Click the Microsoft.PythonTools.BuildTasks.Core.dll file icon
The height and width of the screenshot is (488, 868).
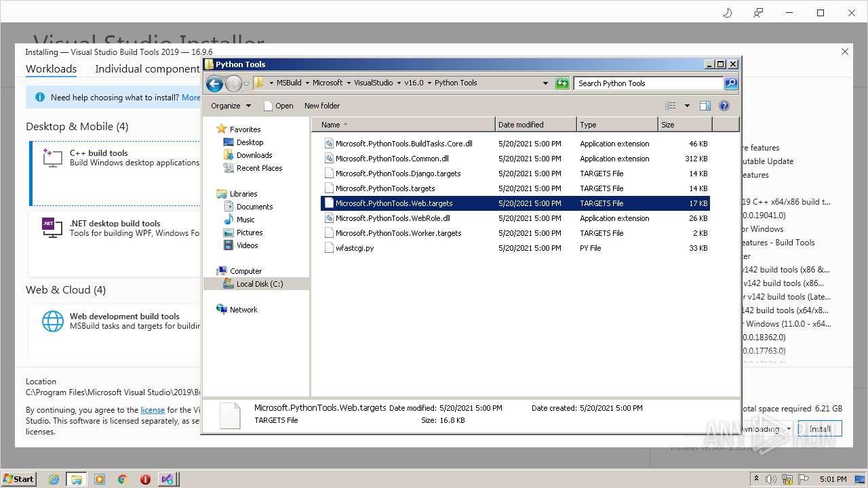pyautogui.click(x=329, y=144)
